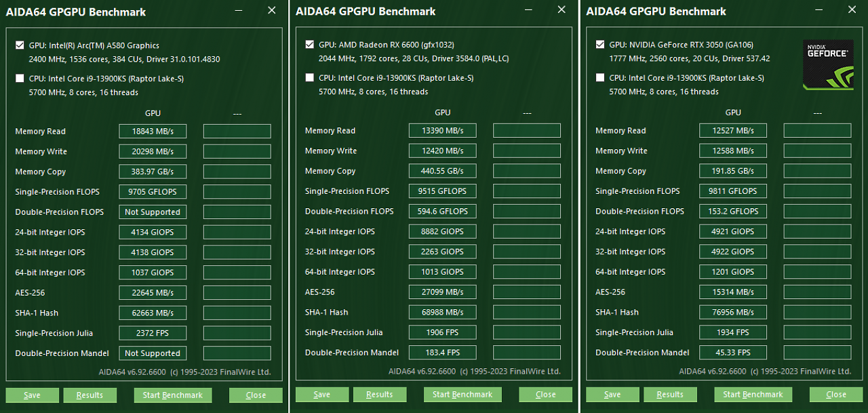Click the 183.4 FPS Mandel value
This screenshot has height=413, width=868.
[443, 353]
